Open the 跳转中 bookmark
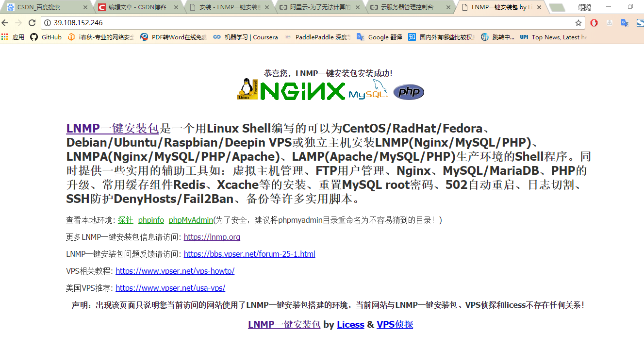Screen dimensions: 644x351 pyautogui.click(x=497, y=37)
